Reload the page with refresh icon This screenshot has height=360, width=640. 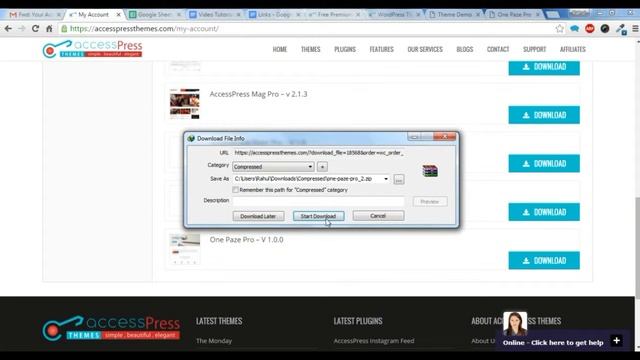point(36,29)
